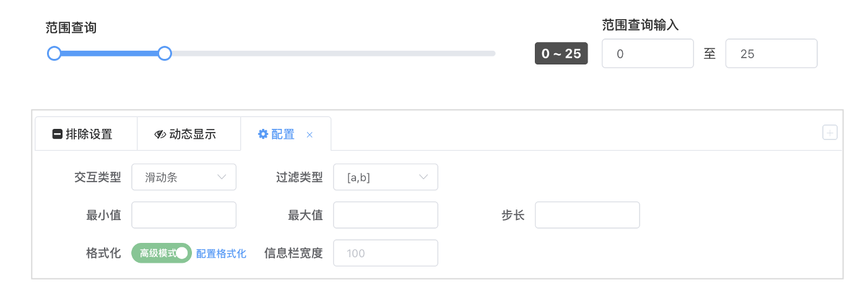868x295 pixels.
Task: Click the 最小值 input field
Action: (184, 215)
